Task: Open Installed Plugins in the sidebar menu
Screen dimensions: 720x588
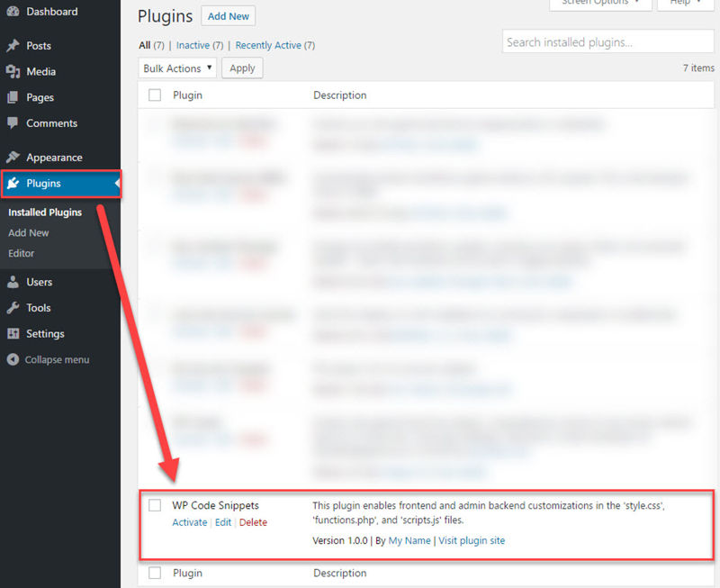Action: [44, 212]
